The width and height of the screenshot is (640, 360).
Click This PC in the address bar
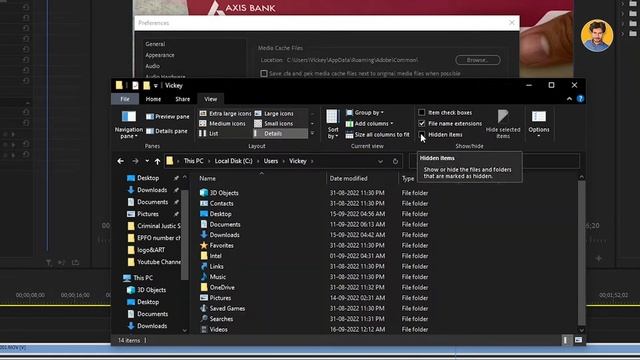(193, 161)
